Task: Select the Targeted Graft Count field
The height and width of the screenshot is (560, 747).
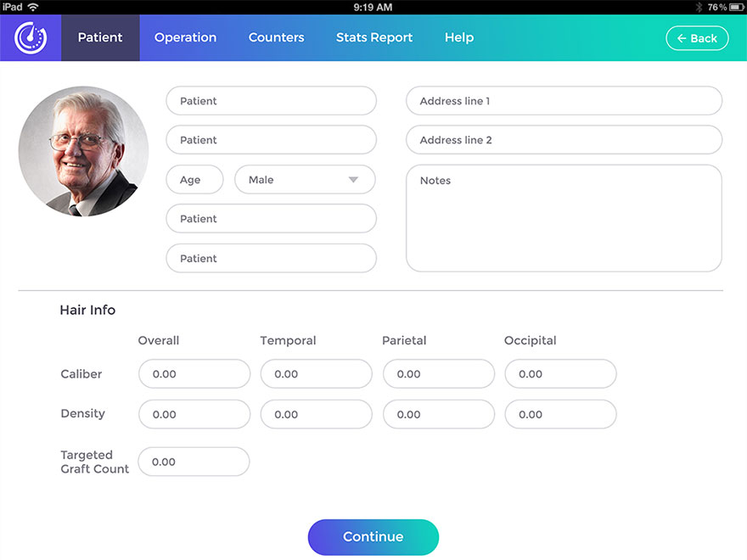Action: (194, 462)
